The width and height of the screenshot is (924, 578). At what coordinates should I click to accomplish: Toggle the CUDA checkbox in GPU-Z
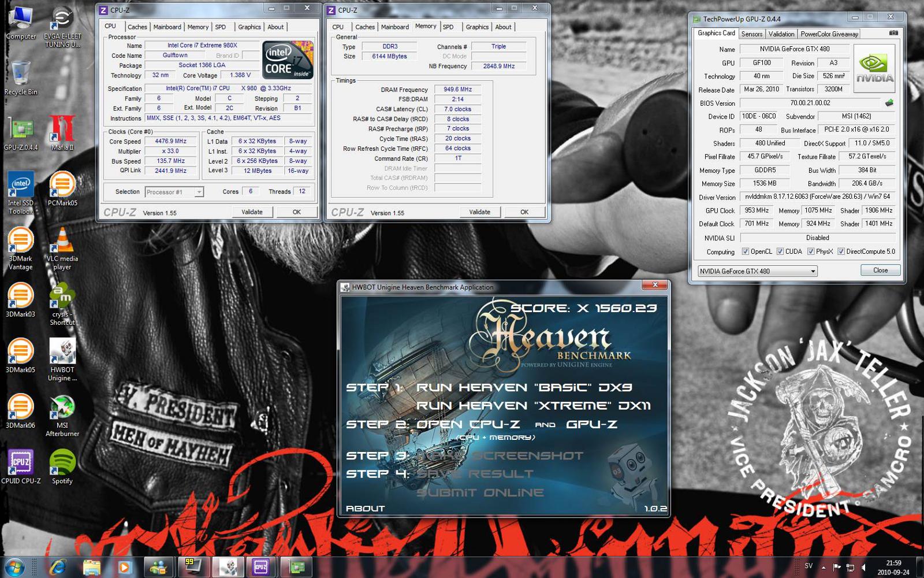[780, 251]
